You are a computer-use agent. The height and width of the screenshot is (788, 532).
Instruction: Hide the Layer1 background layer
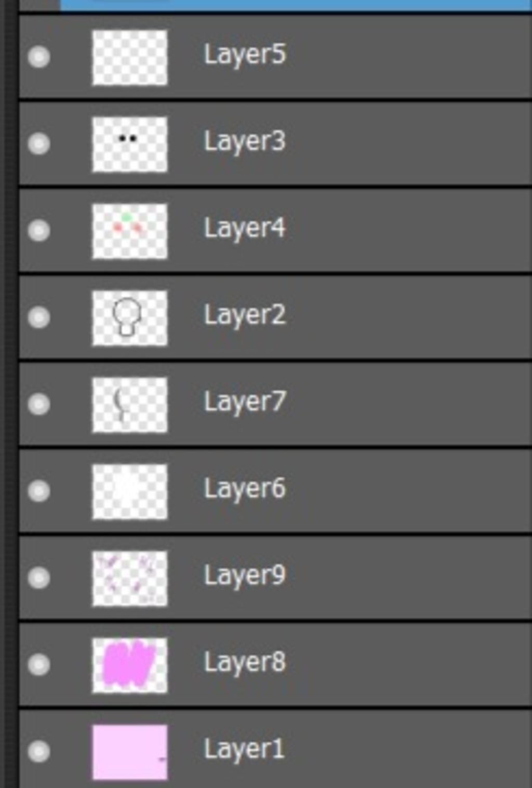coord(39,751)
